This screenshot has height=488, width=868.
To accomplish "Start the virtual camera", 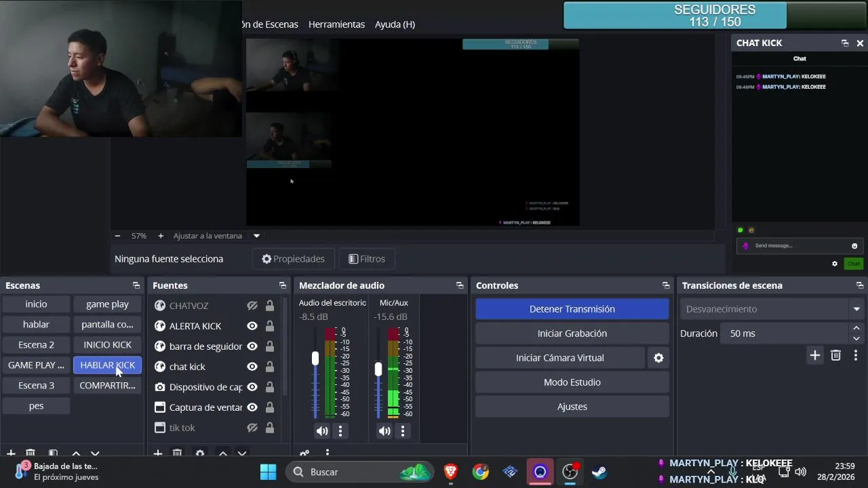I will pyautogui.click(x=560, y=358).
